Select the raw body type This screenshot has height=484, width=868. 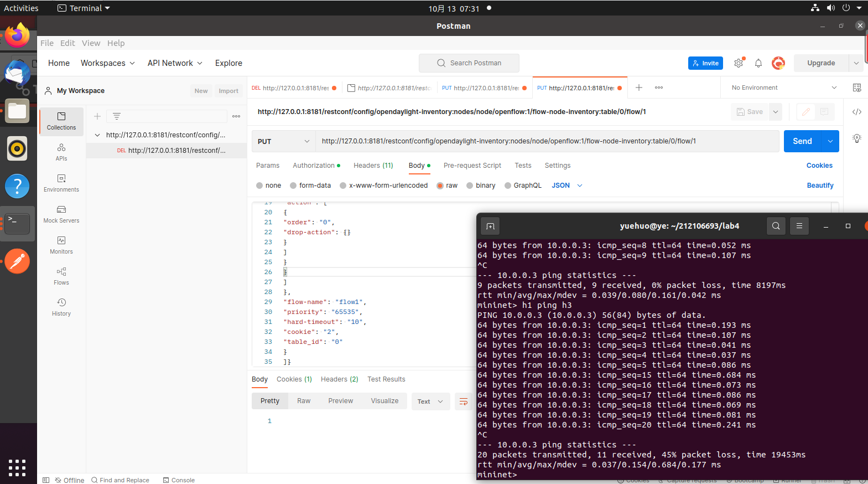447,186
